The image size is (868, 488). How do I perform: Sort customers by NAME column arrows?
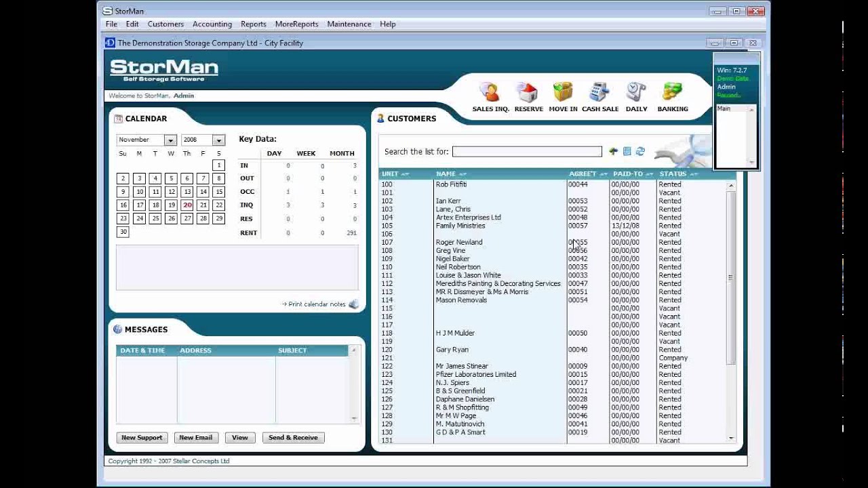(x=462, y=174)
